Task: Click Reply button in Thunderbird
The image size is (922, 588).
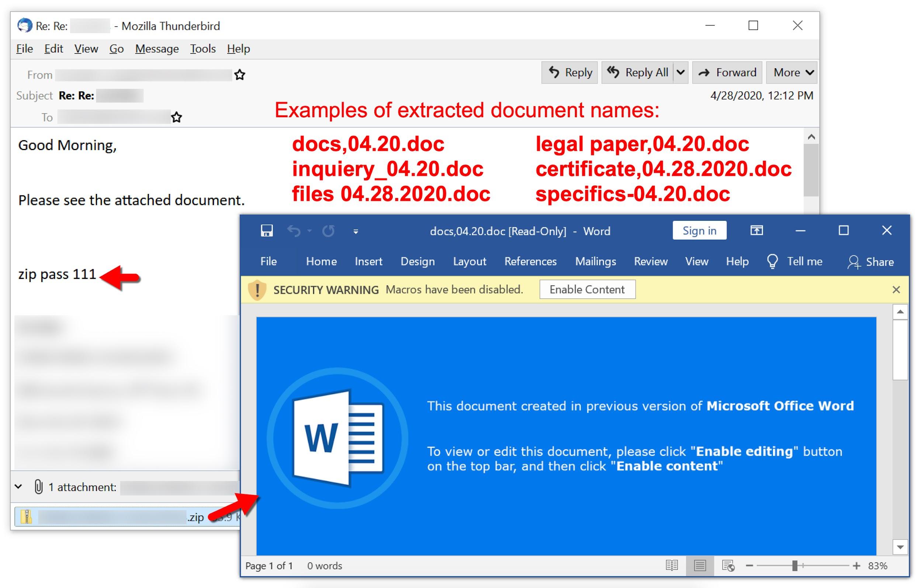Action: click(569, 72)
